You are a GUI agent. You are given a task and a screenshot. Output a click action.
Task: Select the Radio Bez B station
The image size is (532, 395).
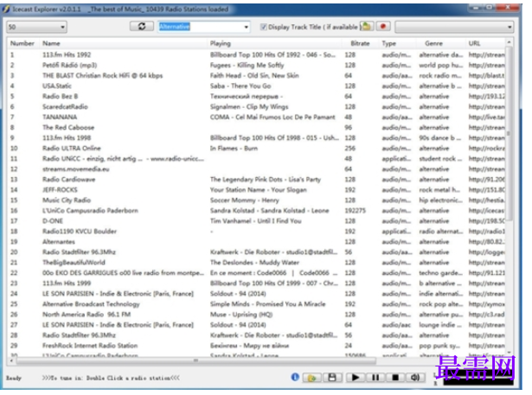click(256, 96)
